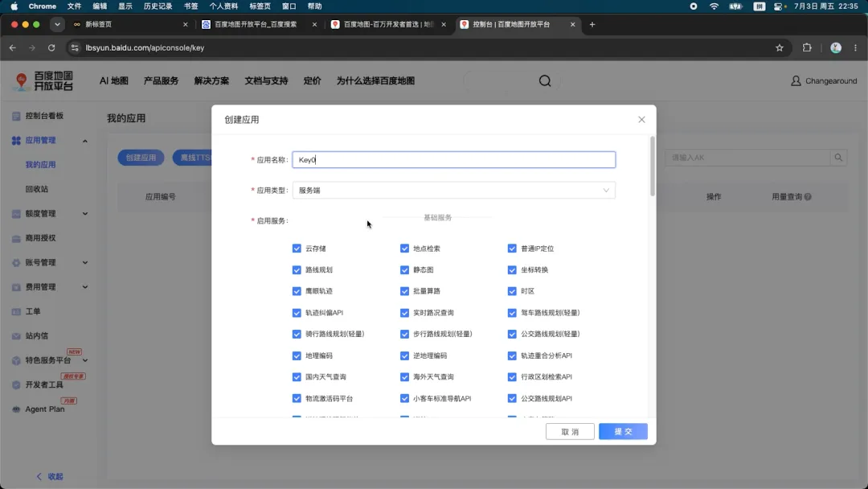Click the AK search magnifier button
Viewport: 868px width, 489px height.
pos(838,158)
